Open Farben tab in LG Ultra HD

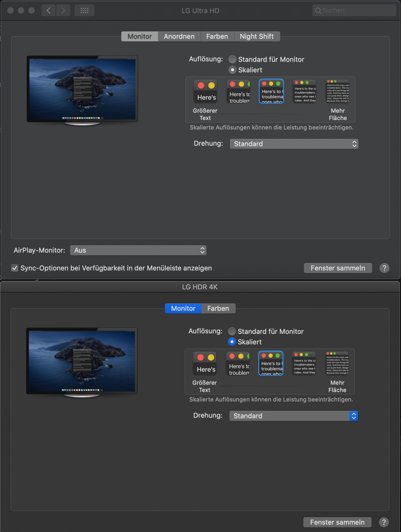click(x=217, y=36)
